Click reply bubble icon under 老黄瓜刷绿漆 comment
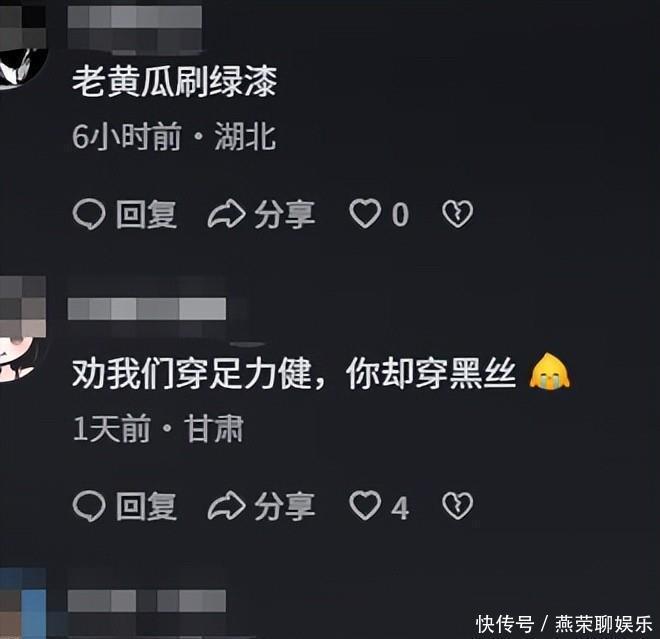 tap(89, 214)
